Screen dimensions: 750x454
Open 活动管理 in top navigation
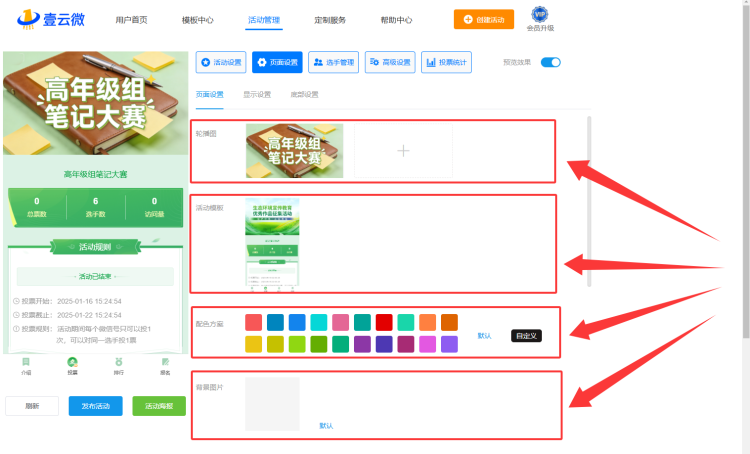(x=264, y=20)
